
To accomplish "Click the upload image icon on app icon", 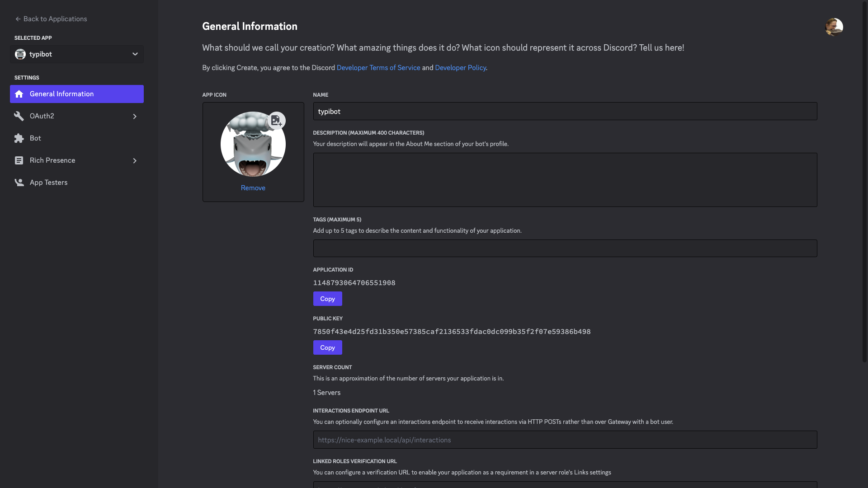I will coord(276,121).
